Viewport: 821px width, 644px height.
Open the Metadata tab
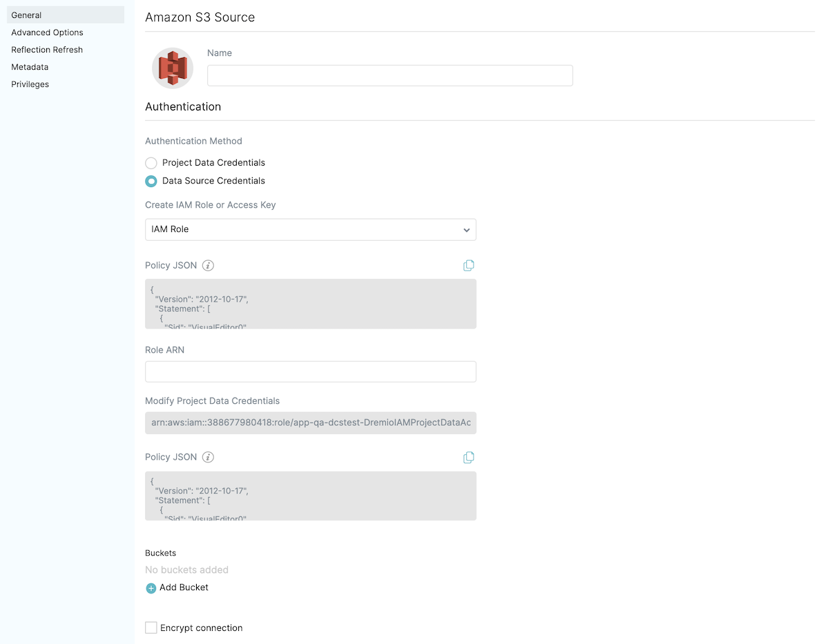point(30,67)
